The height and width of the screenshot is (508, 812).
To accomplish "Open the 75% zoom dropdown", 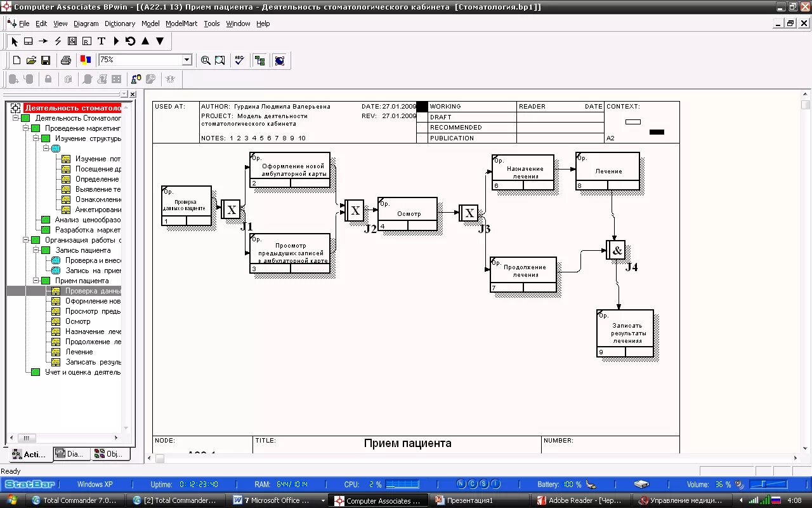I will pyautogui.click(x=187, y=60).
